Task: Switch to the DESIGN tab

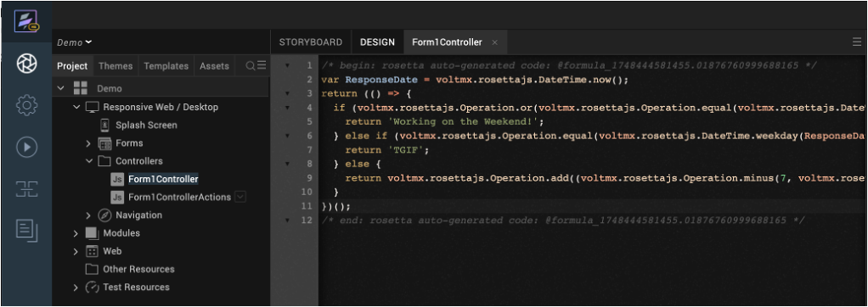Action: click(x=378, y=42)
